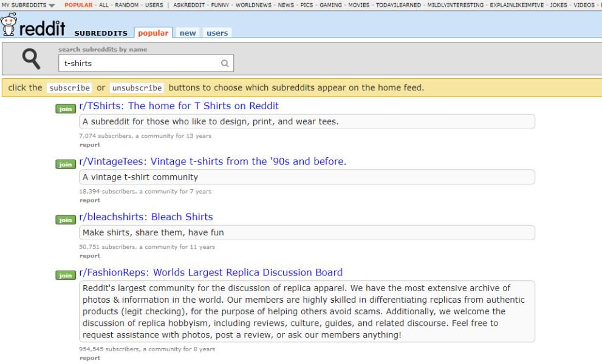Go to FUNNY in the top bar
Screen dimensions: 602x364
(220, 5)
